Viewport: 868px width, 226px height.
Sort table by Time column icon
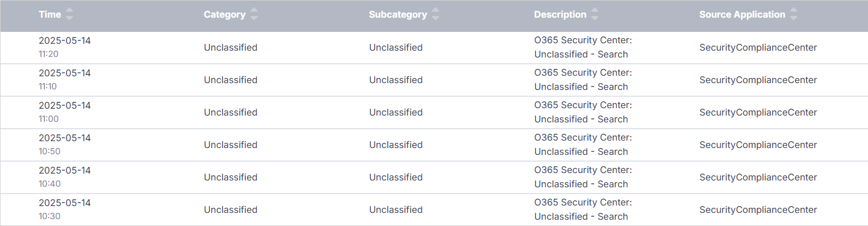point(69,15)
